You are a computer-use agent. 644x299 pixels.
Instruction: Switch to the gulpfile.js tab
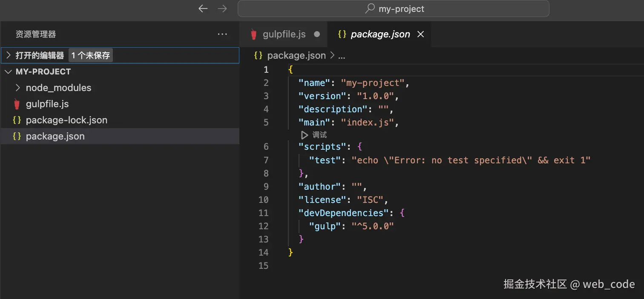pos(284,34)
